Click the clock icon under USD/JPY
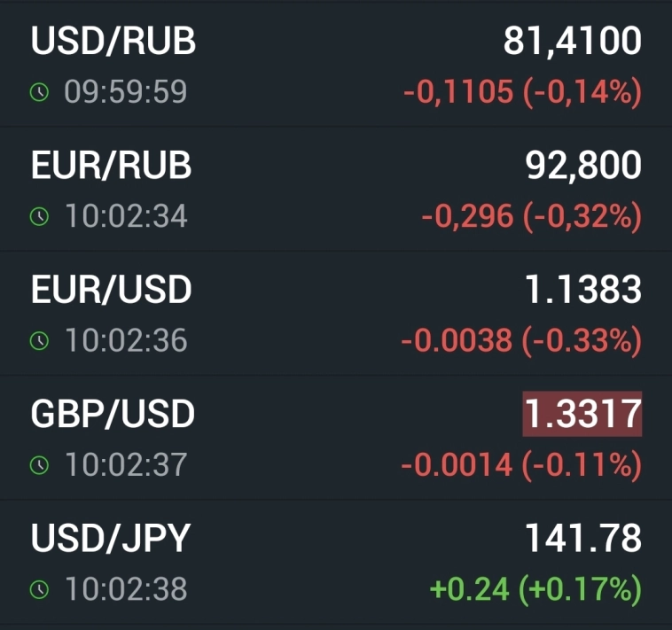Image resolution: width=672 pixels, height=630 pixels. [39, 589]
